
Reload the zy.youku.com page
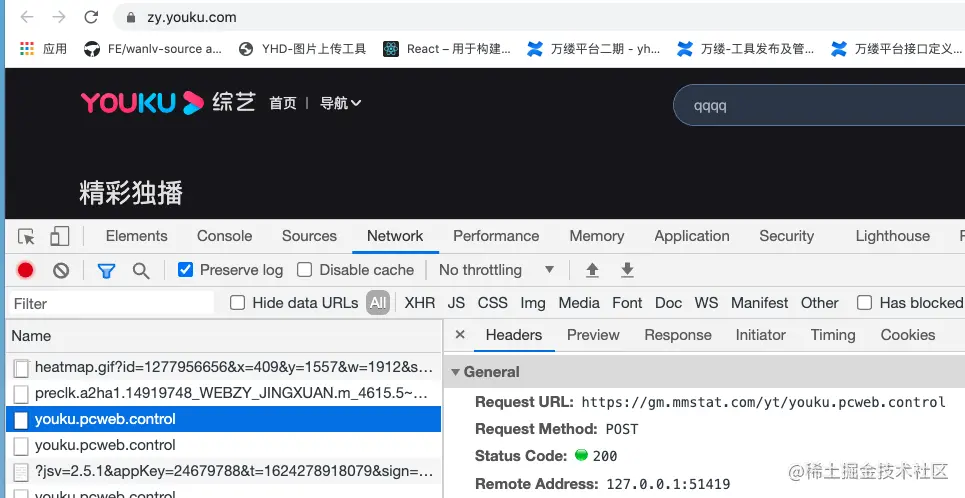click(91, 17)
